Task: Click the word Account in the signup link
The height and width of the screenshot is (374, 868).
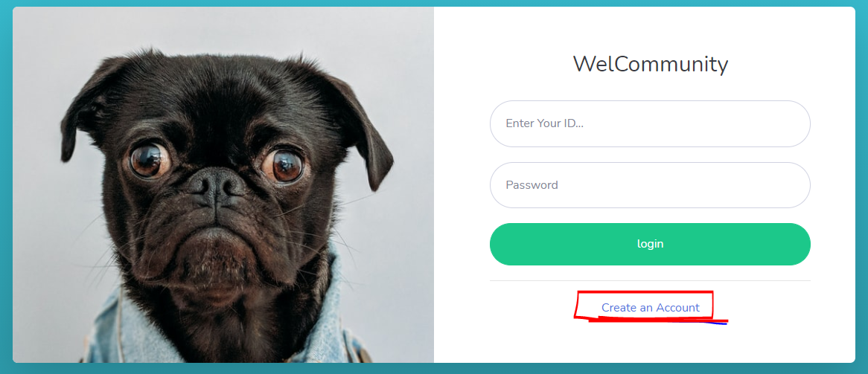Action: (x=677, y=308)
